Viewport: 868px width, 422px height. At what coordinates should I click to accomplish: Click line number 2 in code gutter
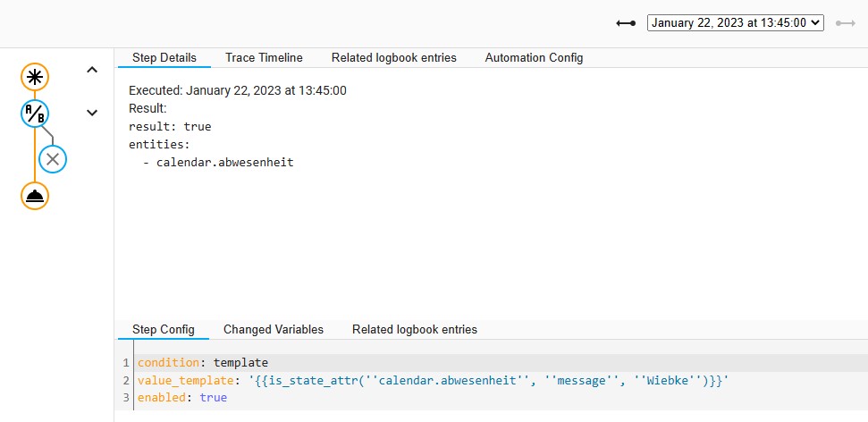[126, 381]
